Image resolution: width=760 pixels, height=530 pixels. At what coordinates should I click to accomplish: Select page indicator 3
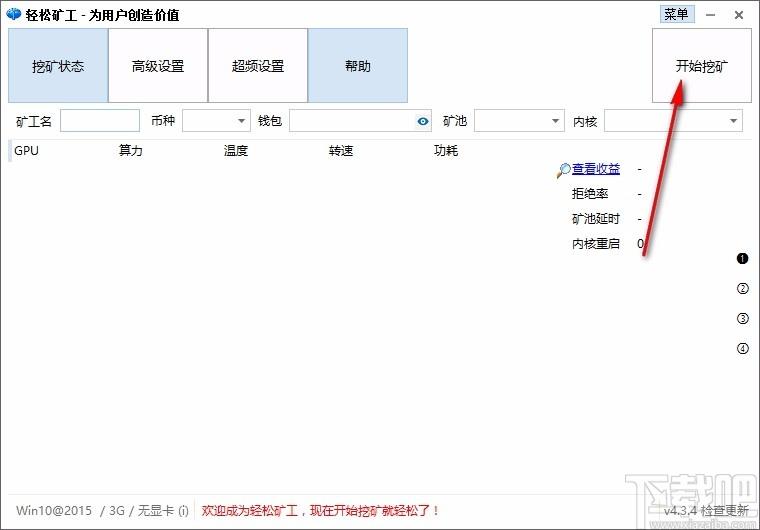click(742, 319)
